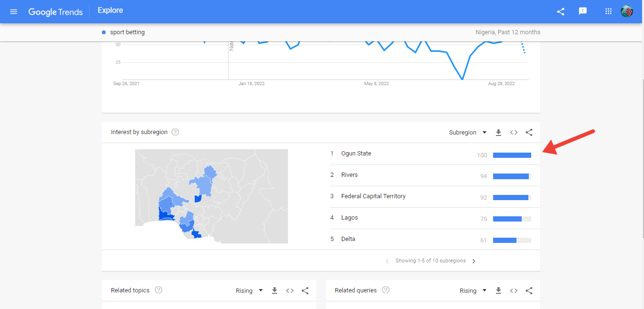The height and width of the screenshot is (309, 644).
Task: Click the Federal Capital Territory interest bar
Action: [512, 198]
